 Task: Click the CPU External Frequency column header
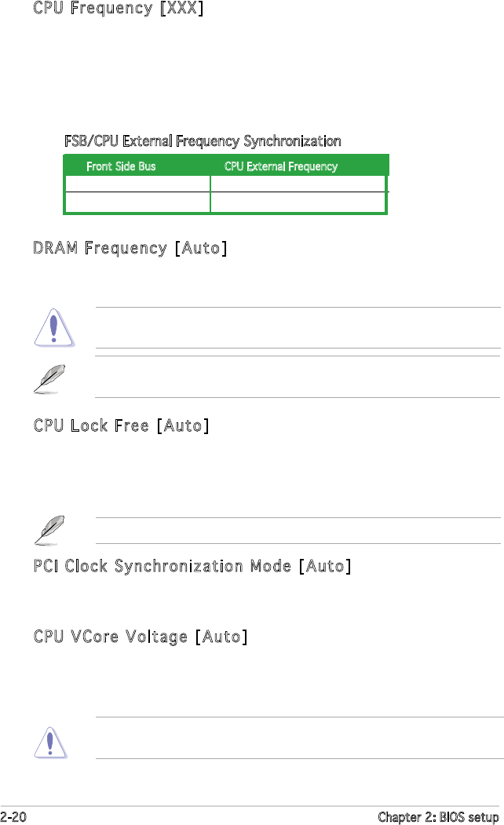(280, 166)
